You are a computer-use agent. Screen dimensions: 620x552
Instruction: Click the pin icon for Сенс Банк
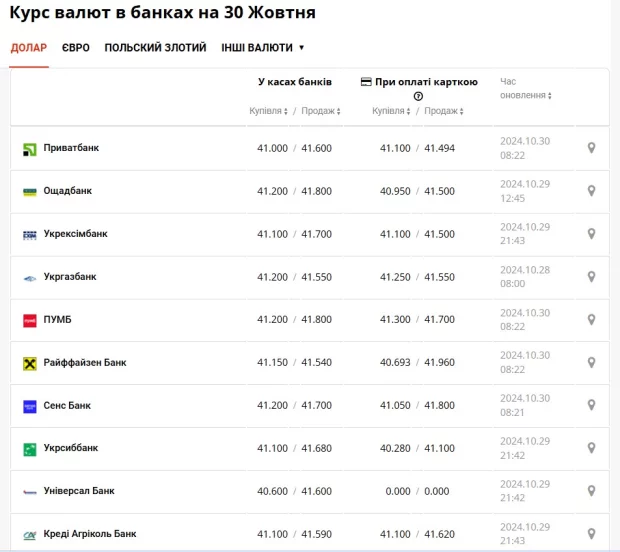coord(591,406)
